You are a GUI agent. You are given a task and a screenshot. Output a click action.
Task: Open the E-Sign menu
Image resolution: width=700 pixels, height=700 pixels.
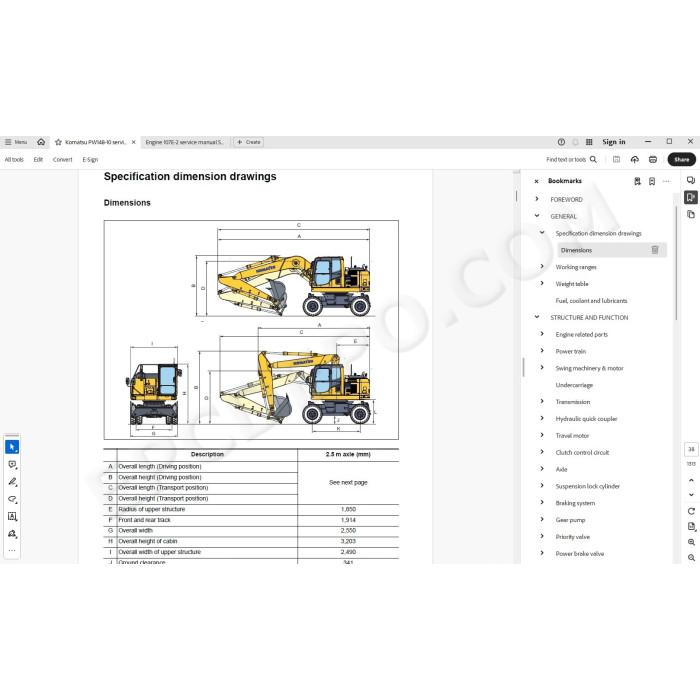coord(90,159)
